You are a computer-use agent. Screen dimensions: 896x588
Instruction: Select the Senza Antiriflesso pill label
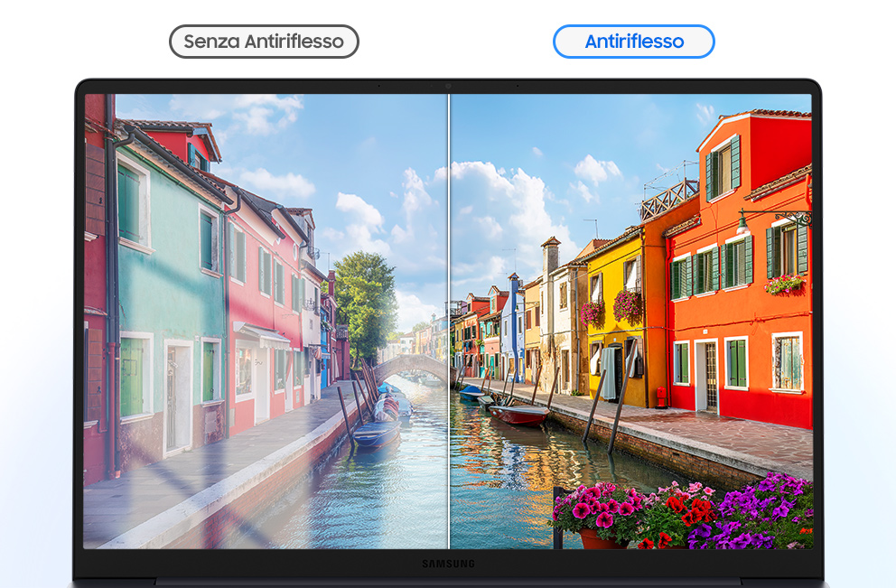pos(264,42)
